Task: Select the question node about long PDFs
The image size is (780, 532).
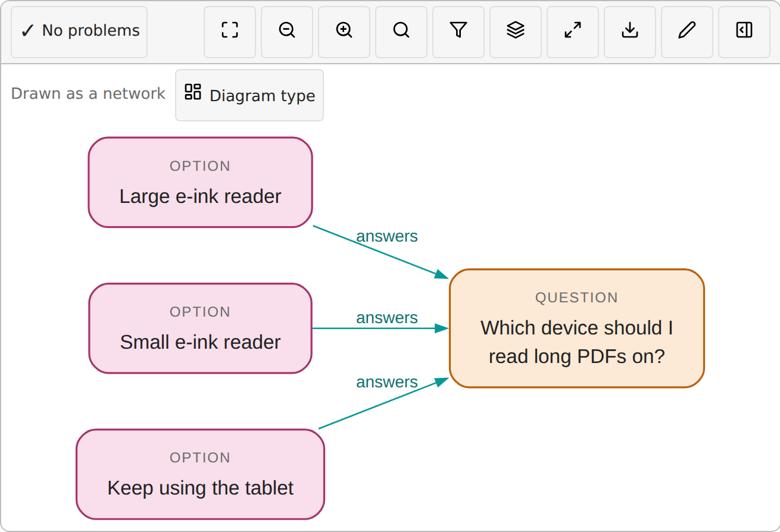Action: (577, 328)
